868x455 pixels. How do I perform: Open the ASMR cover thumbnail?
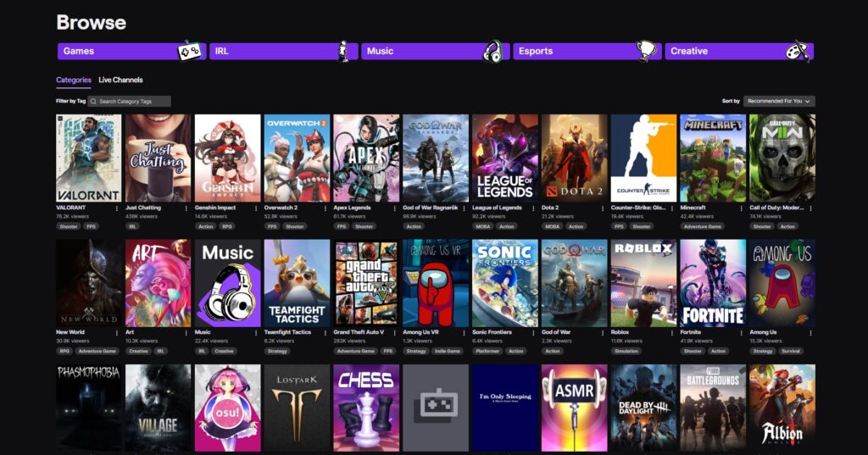574,408
